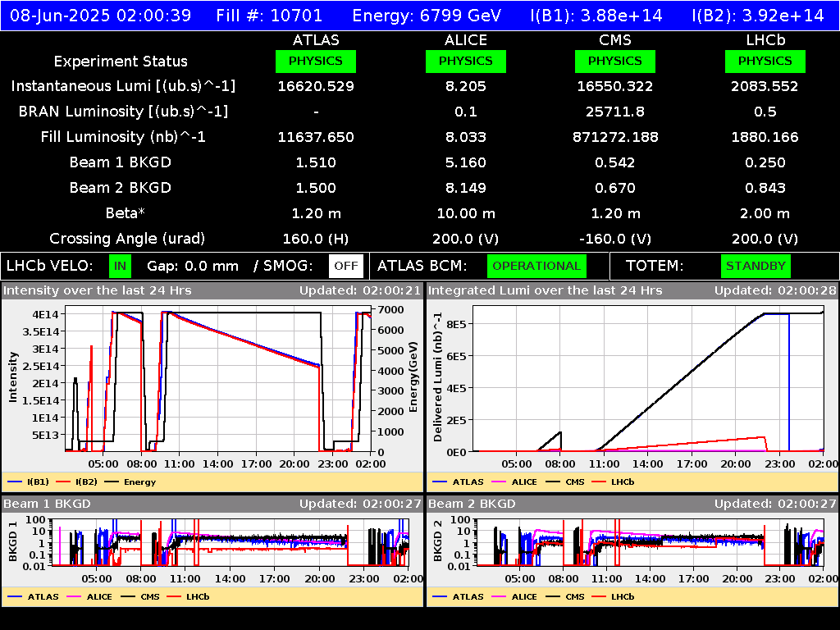The height and width of the screenshot is (630, 840).
Task: Click the Beam 1 BKGD chart panel title
Action: click(47, 504)
